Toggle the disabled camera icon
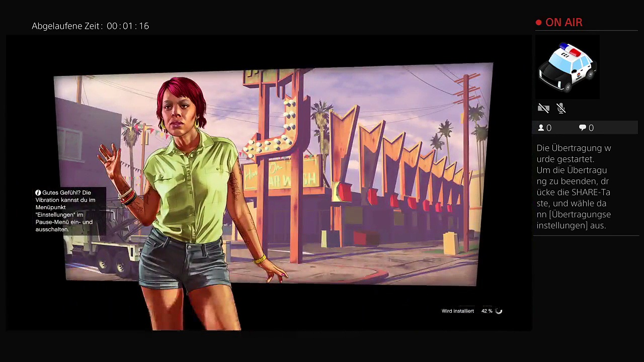 pos(543,108)
